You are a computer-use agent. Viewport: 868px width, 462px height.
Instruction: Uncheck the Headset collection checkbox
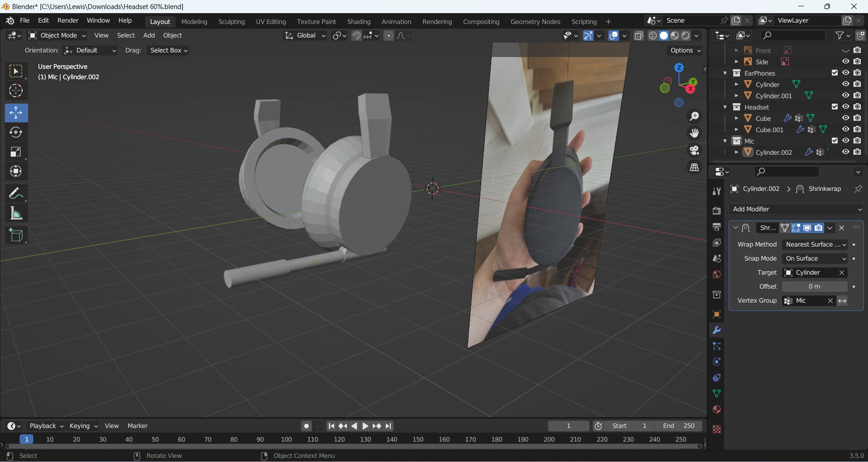click(835, 107)
